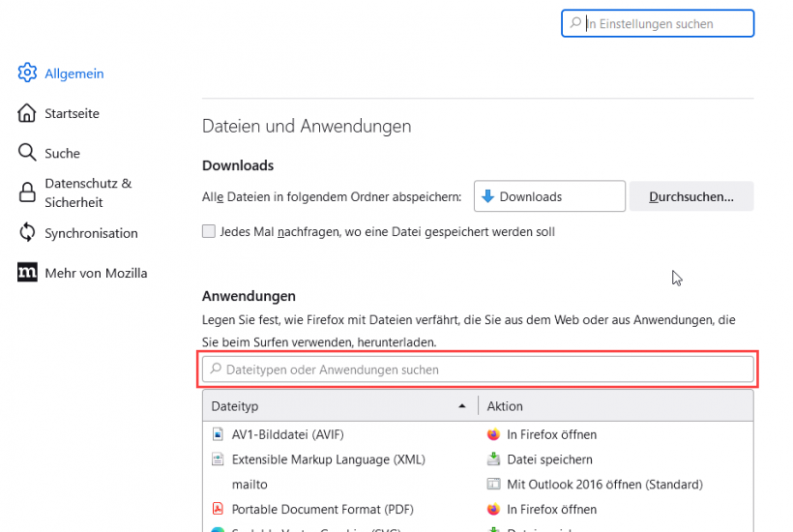Click magnifier icon in Dateitypen search field
The width and height of the screenshot is (793, 532).
[216, 369]
